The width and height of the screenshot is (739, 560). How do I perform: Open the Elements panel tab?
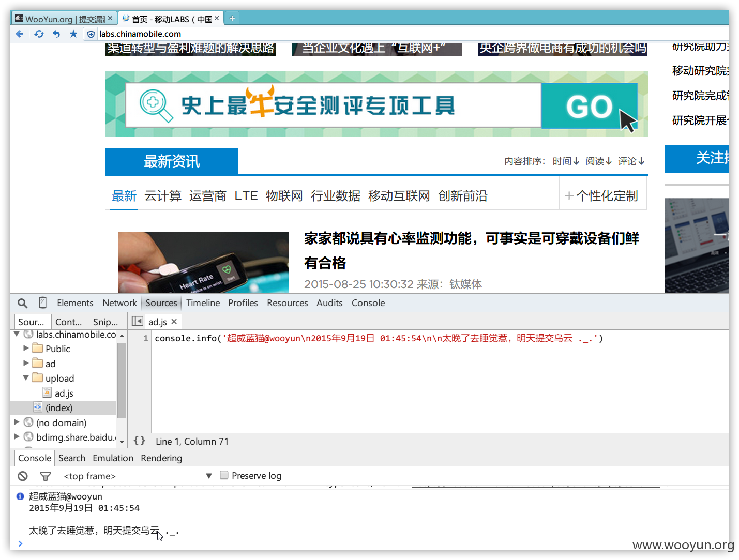[75, 303]
